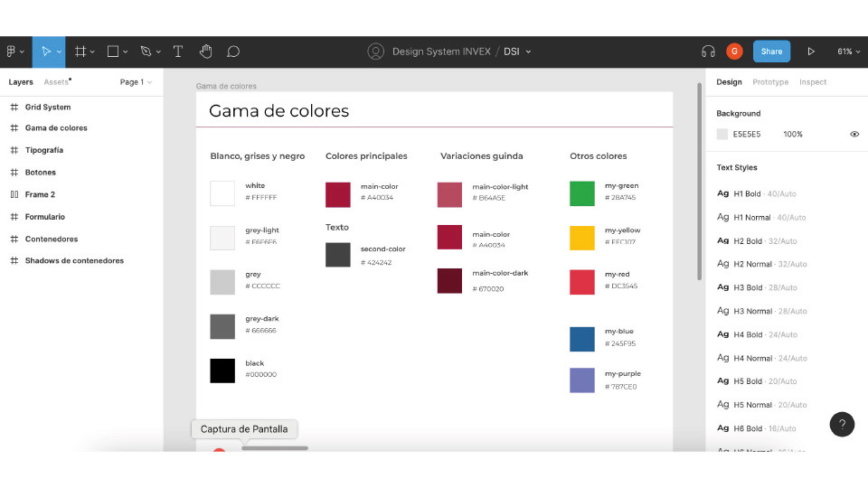This screenshot has height=488, width=868.
Task: Click the E5E5E5 background color swatch
Action: pyautogui.click(x=722, y=134)
